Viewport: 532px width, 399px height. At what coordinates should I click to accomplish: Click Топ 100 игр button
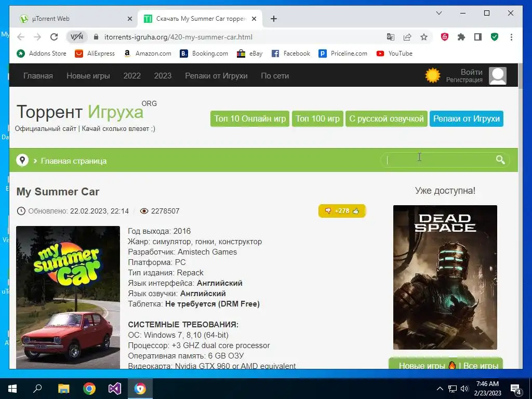pos(317,119)
